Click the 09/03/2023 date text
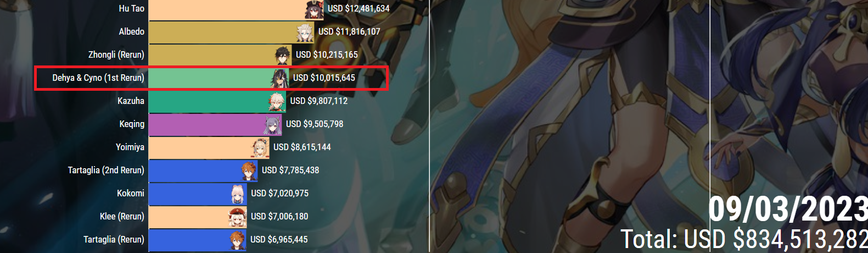Viewport: 868px width, 253px height. click(x=788, y=209)
